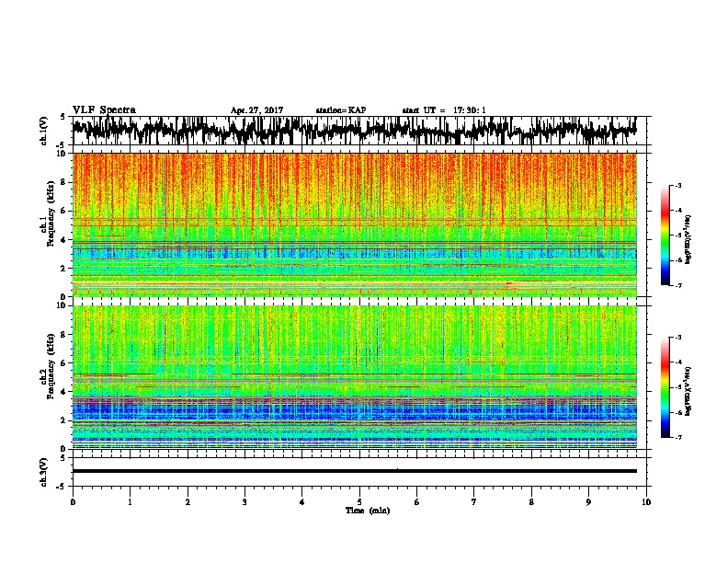This screenshot has width=728, height=563.
Task: Click time axis tick label "7"
Action: click(x=474, y=501)
